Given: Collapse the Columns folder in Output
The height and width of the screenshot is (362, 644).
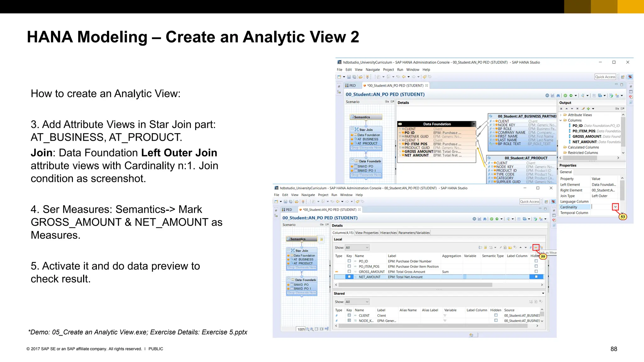Looking at the screenshot, I should [x=561, y=120].
